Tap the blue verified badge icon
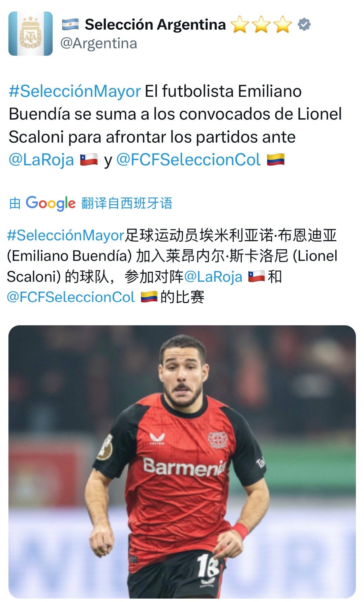Screen dimensions: 364x602 [x=304, y=25]
